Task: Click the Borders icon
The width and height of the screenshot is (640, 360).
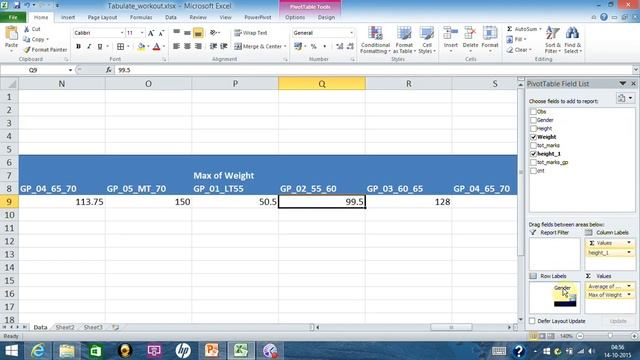Action: (x=120, y=47)
